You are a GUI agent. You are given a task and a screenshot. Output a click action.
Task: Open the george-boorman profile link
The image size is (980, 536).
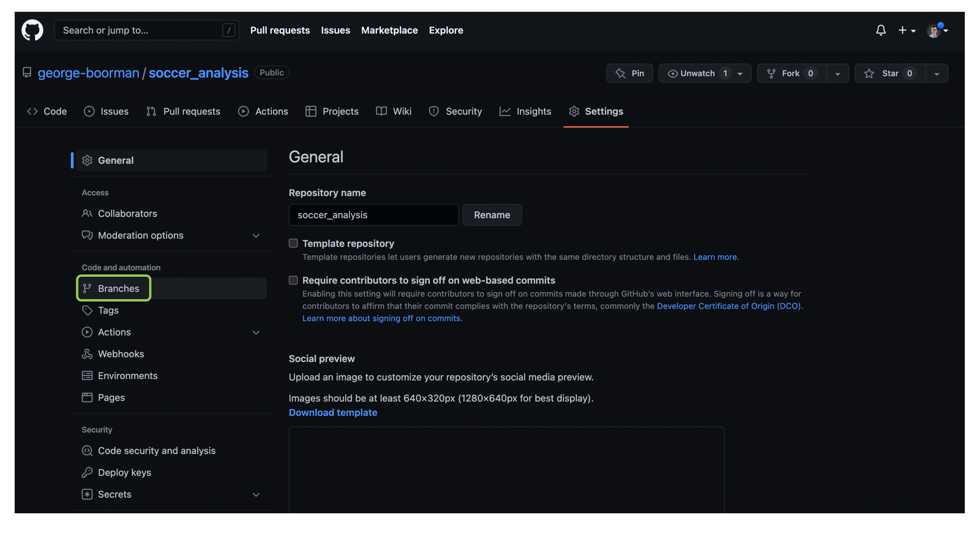click(88, 73)
